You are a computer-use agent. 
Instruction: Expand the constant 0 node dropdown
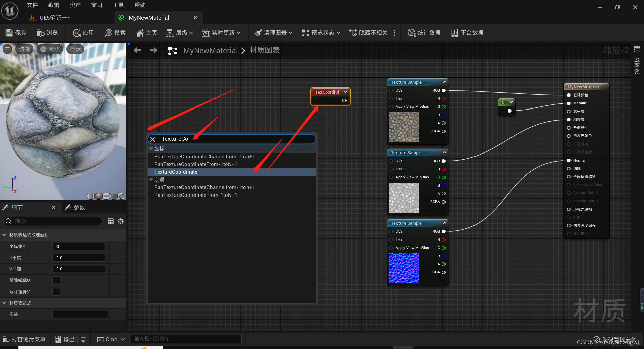pos(511,102)
